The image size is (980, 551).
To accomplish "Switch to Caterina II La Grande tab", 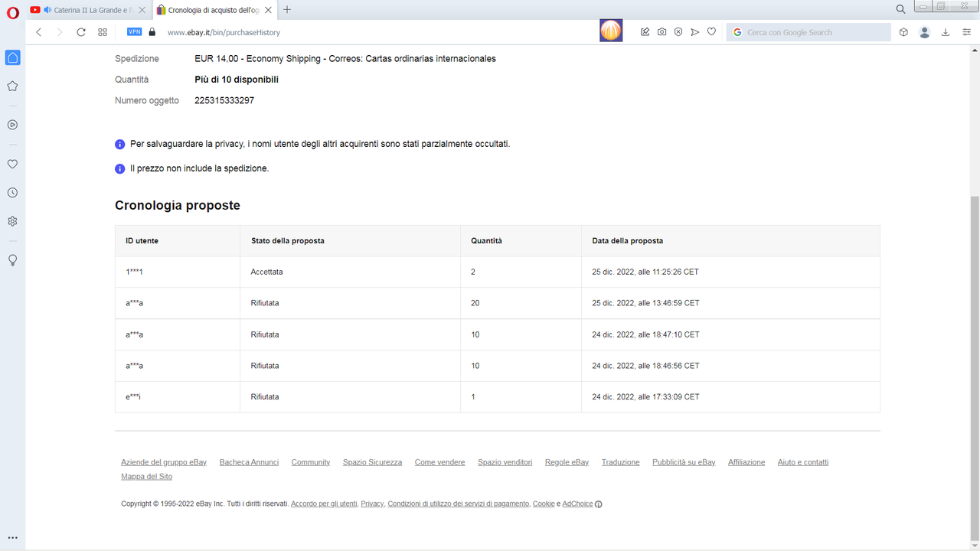I will pos(88,10).
